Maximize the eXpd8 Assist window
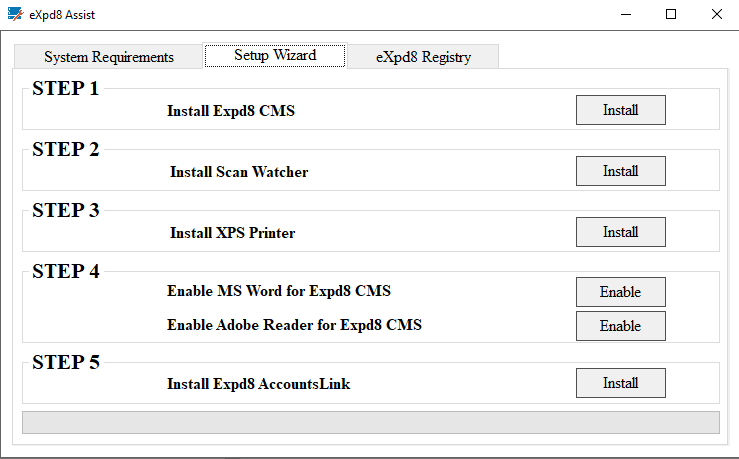Image resolution: width=739 pixels, height=459 pixels. pyautogui.click(x=671, y=14)
